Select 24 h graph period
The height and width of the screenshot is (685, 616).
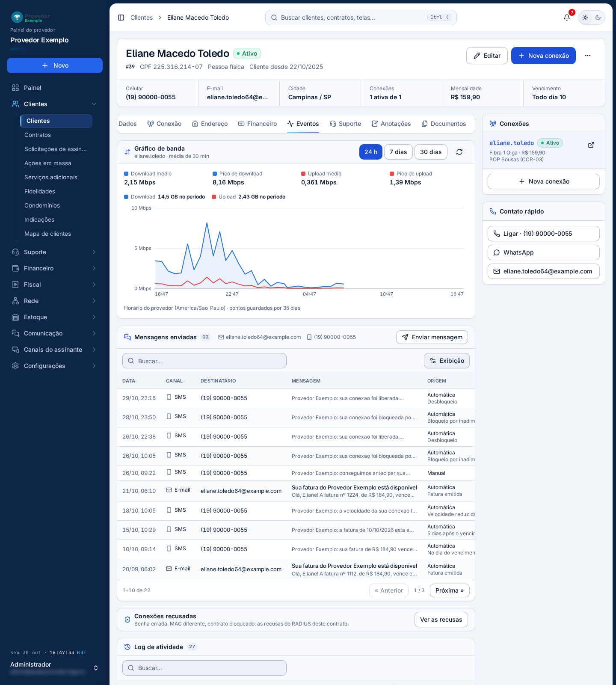(x=371, y=152)
